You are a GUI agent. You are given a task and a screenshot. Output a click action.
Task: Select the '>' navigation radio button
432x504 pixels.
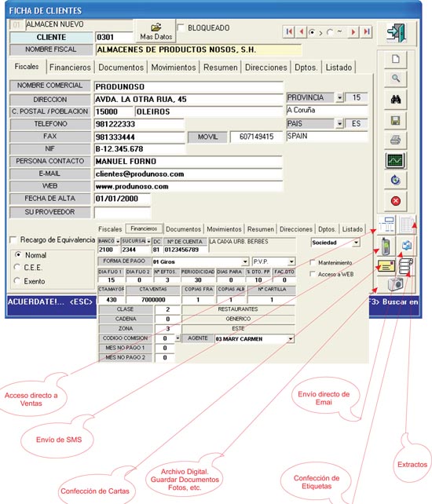pos(312,32)
